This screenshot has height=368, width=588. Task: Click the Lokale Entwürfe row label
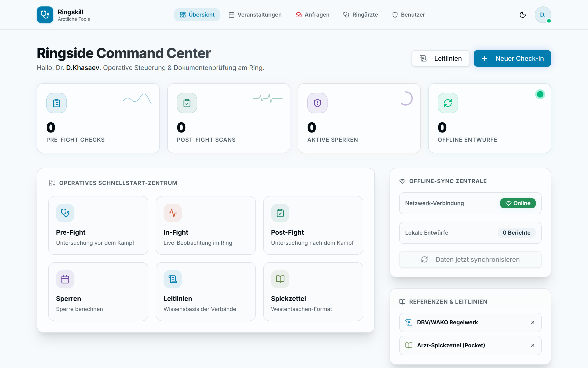click(x=427, y=233)
